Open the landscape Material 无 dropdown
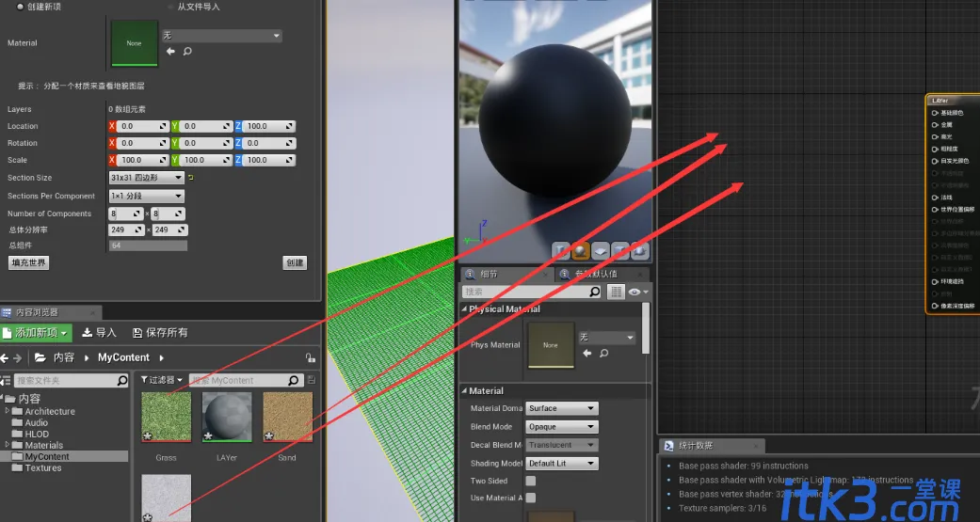Viewport: 980px width, 522px height. tap(221, 36)
